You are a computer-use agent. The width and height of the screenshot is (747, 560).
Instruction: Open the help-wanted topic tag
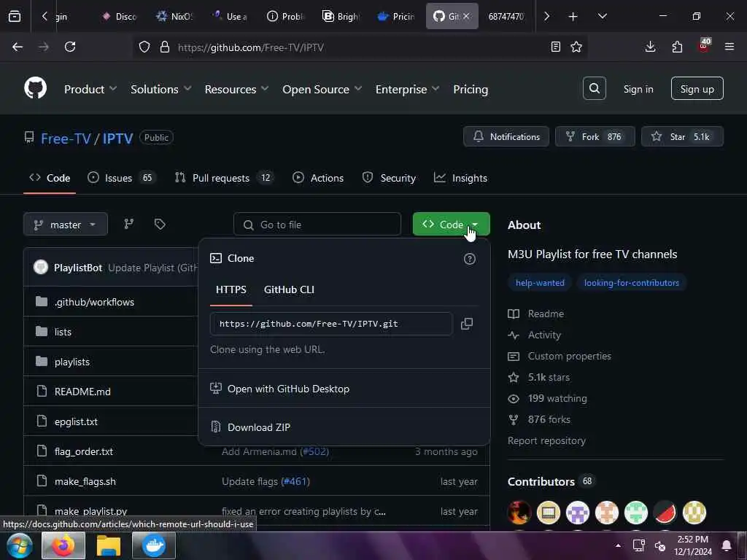pyautogui.click(x=540, y=283)
